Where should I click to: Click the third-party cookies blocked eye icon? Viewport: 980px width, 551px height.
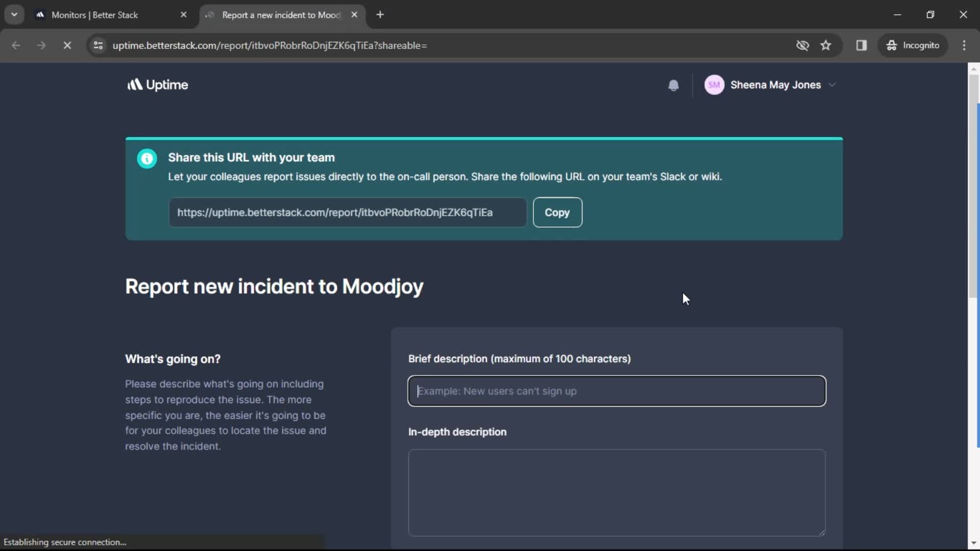coord(802,45)
